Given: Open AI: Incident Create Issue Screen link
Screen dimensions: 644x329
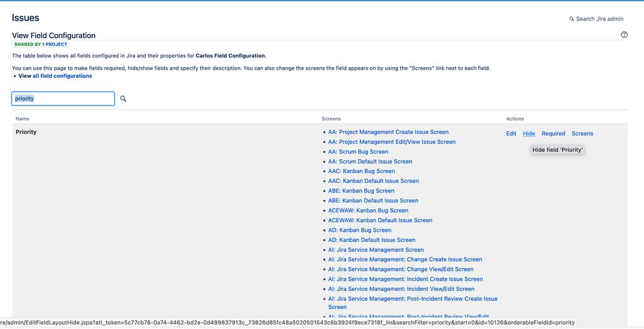Looking at the screenshot, I should pos(405,279).
